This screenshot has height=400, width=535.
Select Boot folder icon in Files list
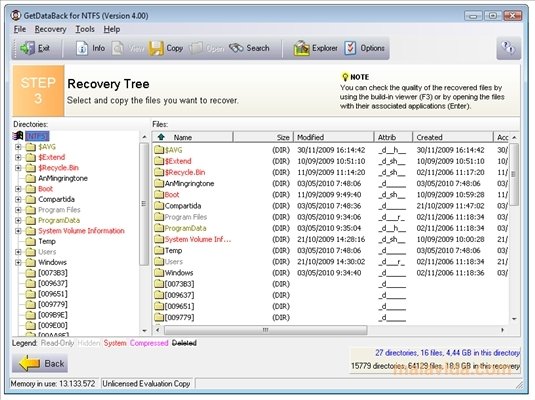coord(159,195)
